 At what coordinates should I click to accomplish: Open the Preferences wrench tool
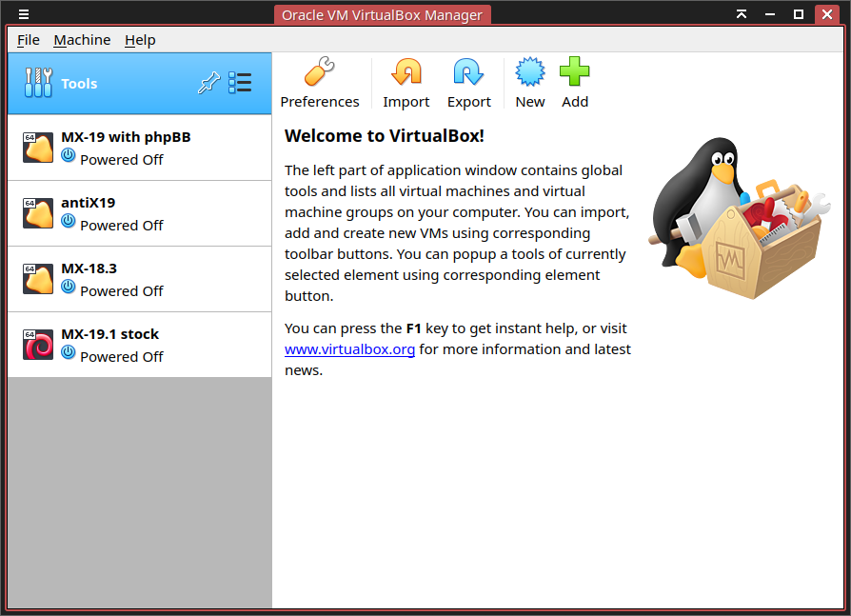[x=319, y=71]
